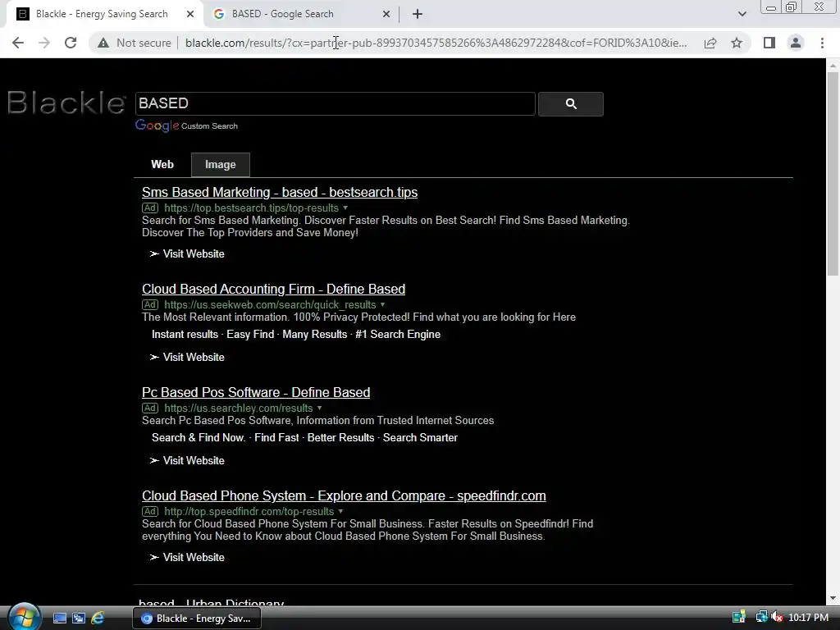Viewport: 840px width, 630px height.
Task: Share this page via the share icon
Action: 710,43
